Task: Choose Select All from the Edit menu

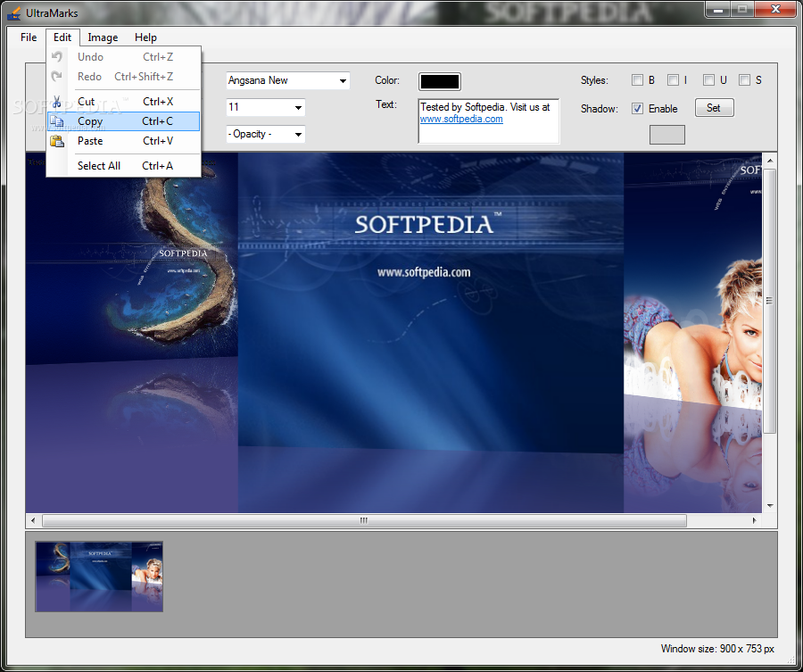Action: 123,165
